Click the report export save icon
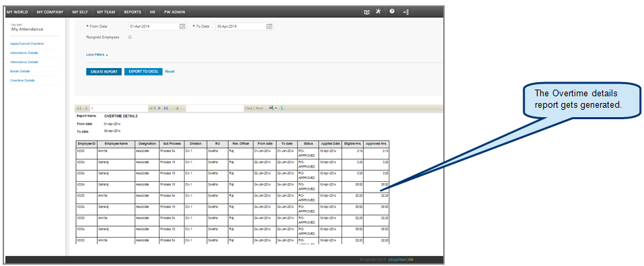Image resolution: width=644 pixels, height=266 pixels. point(271,108)
